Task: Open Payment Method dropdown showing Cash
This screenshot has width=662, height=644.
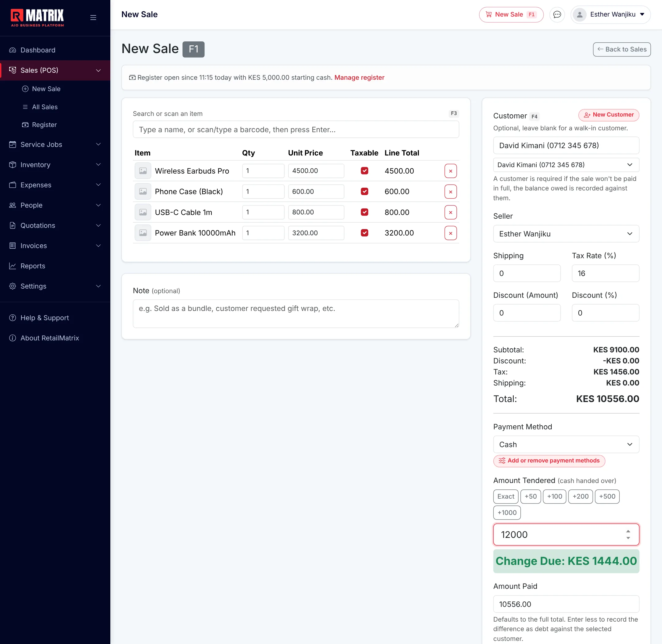Action: 566,444
